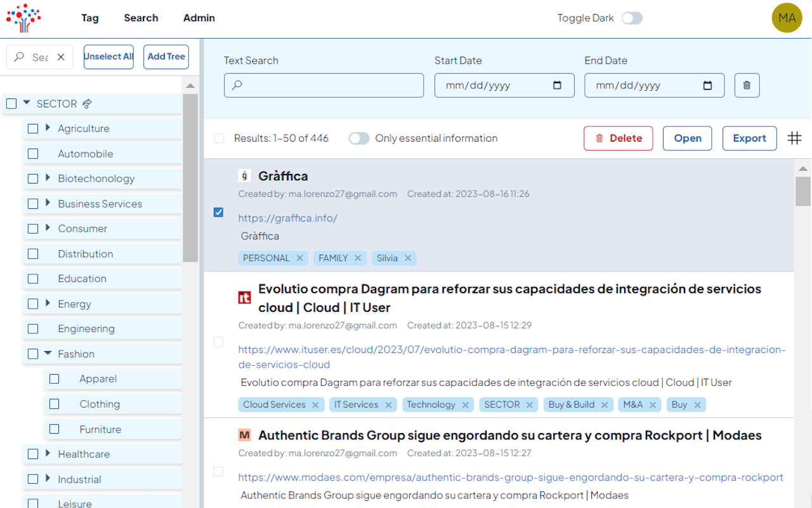
Task: Open the Tag menu
Action: (x=90, y=18)
